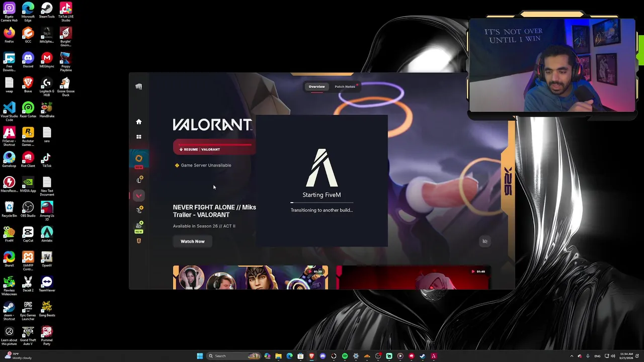Open MEGAsync desktop shortcut
Screen dimensions: 644x362
pyautogui.click(x=47, y=60)
